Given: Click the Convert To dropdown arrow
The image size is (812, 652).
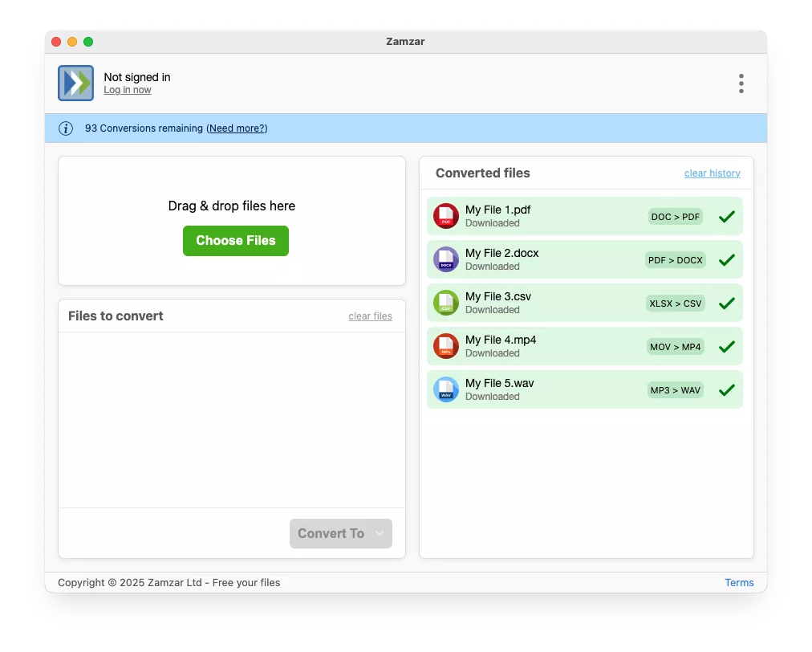Looking at the screenshot, I should pyautogui.click(x=380, y=533).
